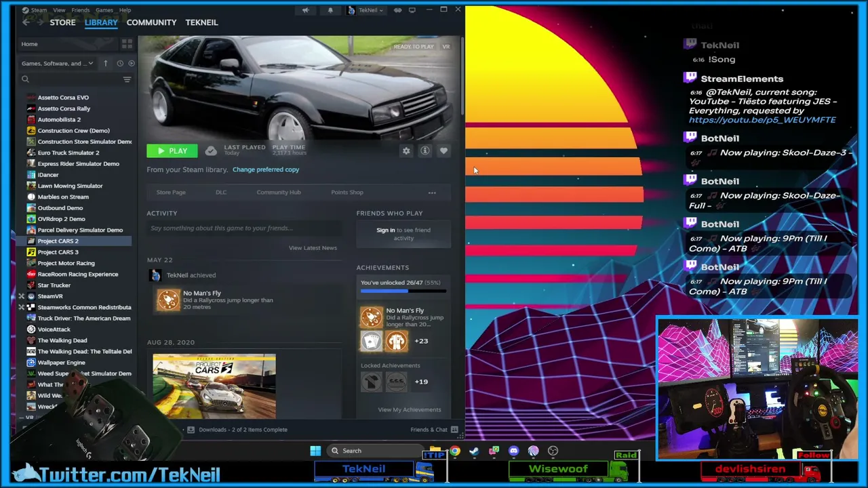Image resolution: width=868 pixels, height=488 pixels.
Task: Click the playing cards achievement icon
Action: click(x=372, y=341)
